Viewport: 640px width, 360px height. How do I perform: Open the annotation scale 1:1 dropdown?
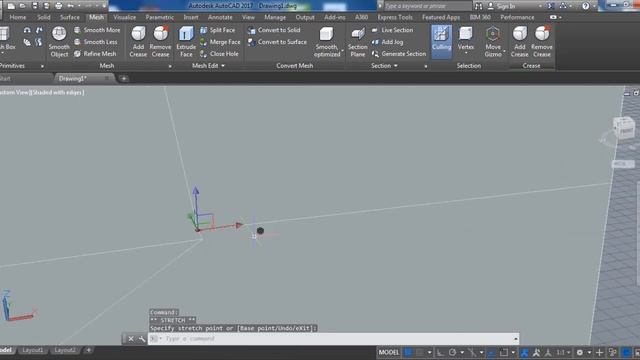click(x=564, y=352)
